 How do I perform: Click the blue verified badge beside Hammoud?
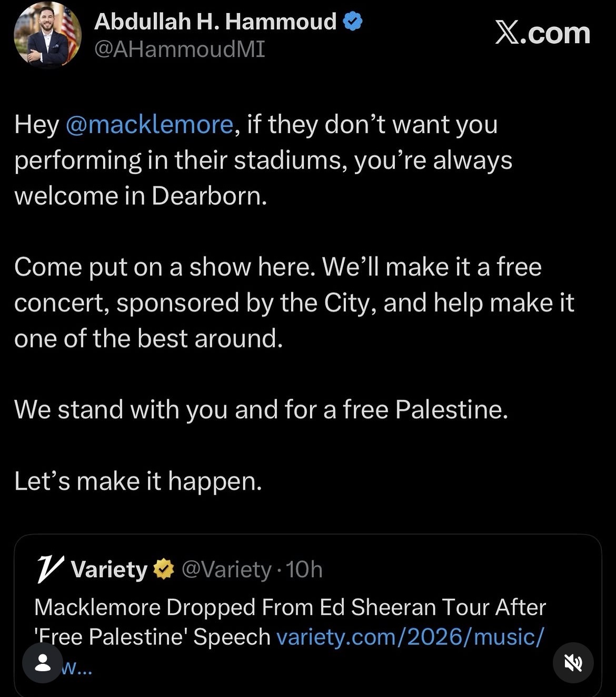[x=353, y=22]
